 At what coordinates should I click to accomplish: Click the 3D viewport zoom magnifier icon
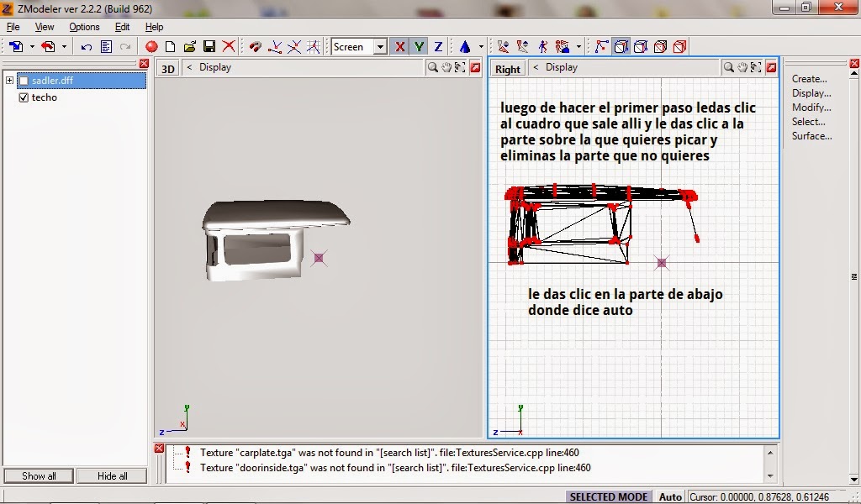click(x=433, y=67)
